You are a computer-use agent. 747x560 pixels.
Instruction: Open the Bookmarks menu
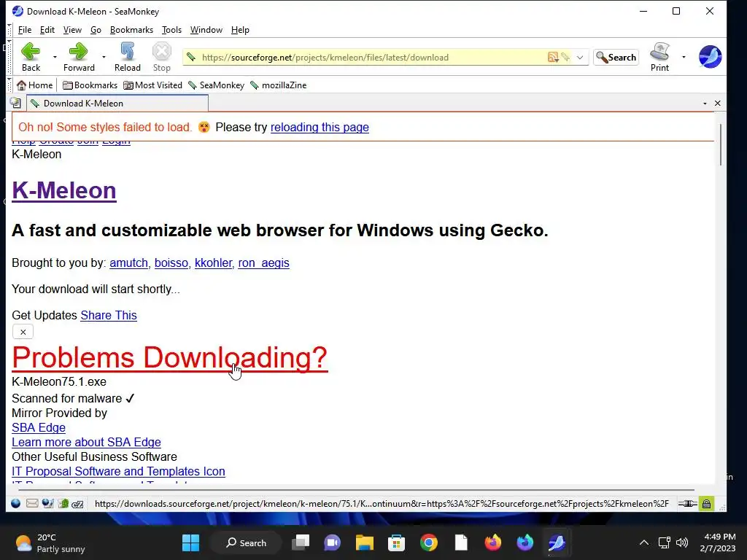pyautogui.click(x=131, y=29)
